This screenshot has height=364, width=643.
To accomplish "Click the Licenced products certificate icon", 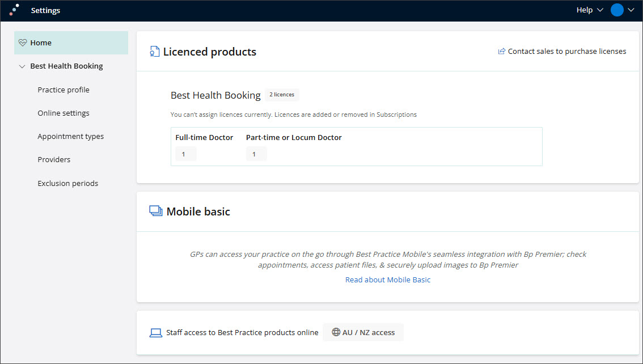I will pos(154,52).
